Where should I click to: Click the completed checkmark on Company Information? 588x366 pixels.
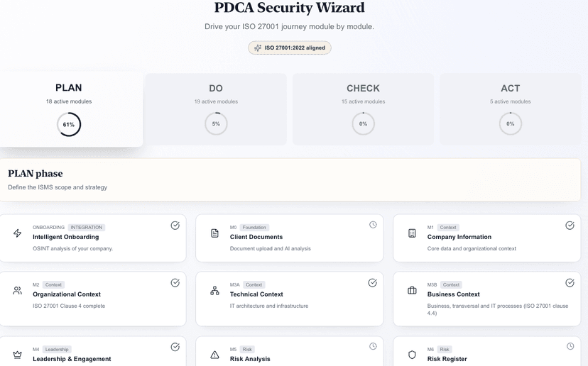[x=570, y=225]
